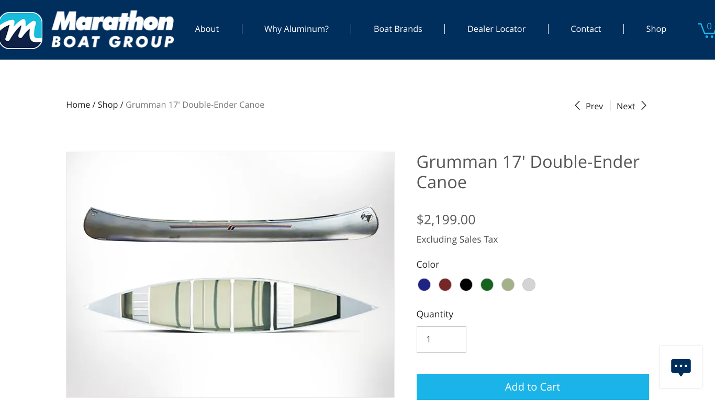Screen dimensions: 715x401
Task: Click the Quantity input field
Action: click(x=441, y=339)
